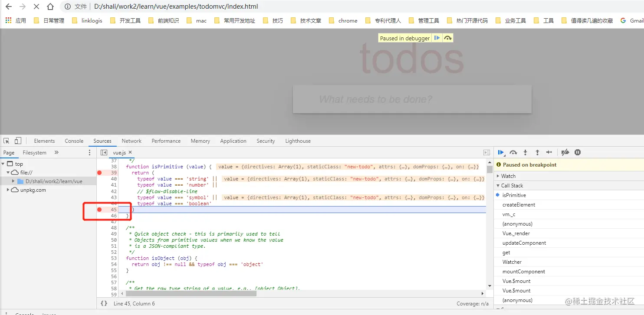Toggle pause on exceptions button
The height and width of the screenshot is (315, 644).
click(x=578, y=152)
